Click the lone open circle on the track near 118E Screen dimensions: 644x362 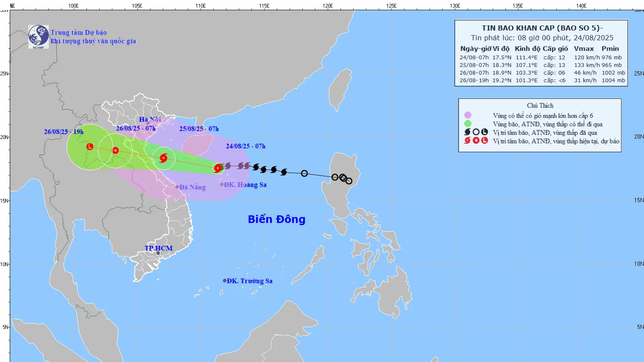(x=304, y=173)
